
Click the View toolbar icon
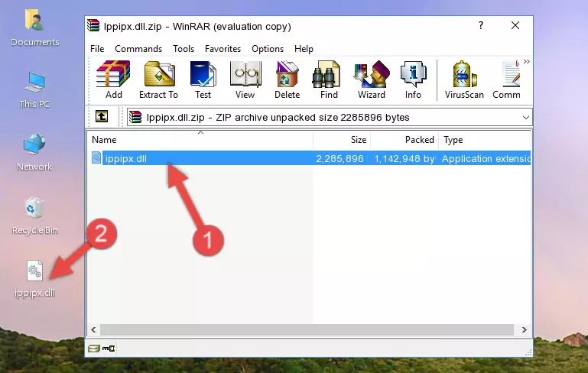[x=245, y=79]
